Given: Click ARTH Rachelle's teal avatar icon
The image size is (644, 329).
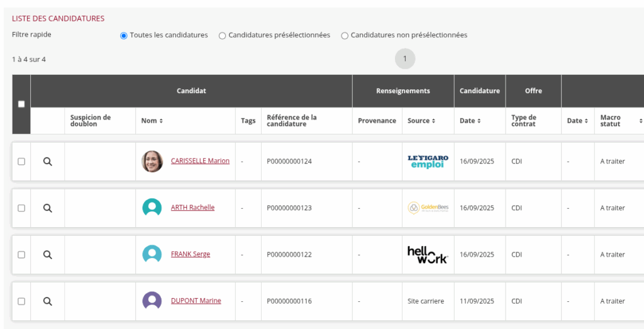Looking at the screenshot, I should coord(152,208).
